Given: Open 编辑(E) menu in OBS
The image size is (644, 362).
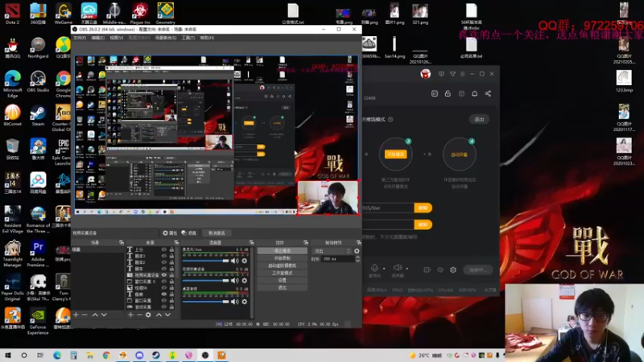Looking at the screenshot, I should (x=97, y=38).
